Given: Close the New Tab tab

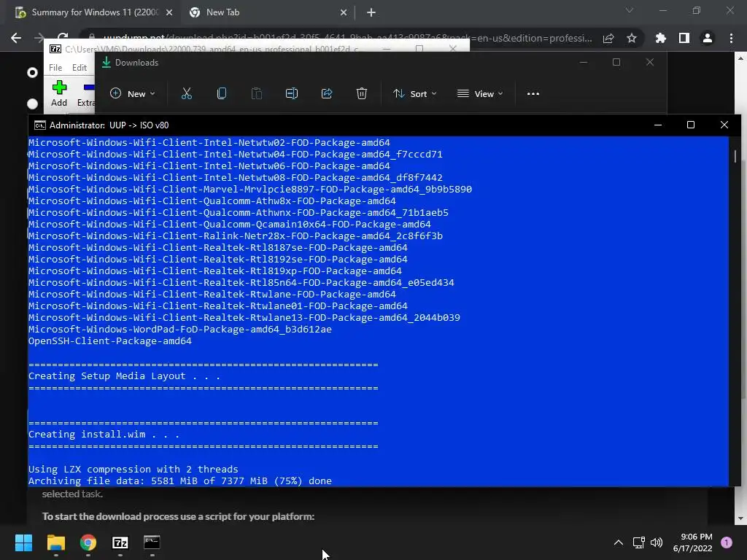Looking at the screenshot, I should (x=344, y=12).
